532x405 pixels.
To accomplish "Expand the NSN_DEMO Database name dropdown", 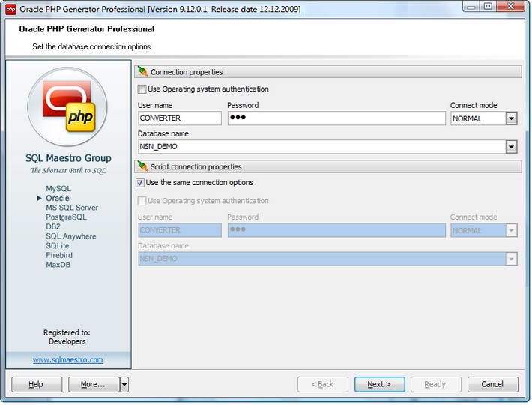I will (511, 147).
